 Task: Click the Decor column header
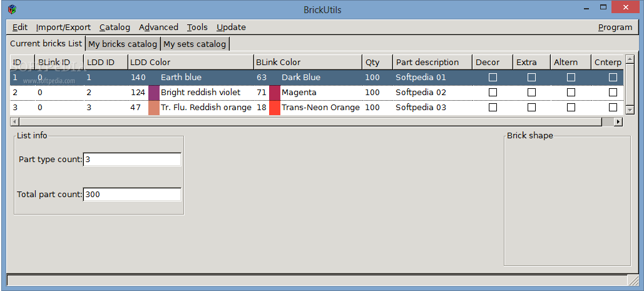pyautogui.click(x=493, y=63)
